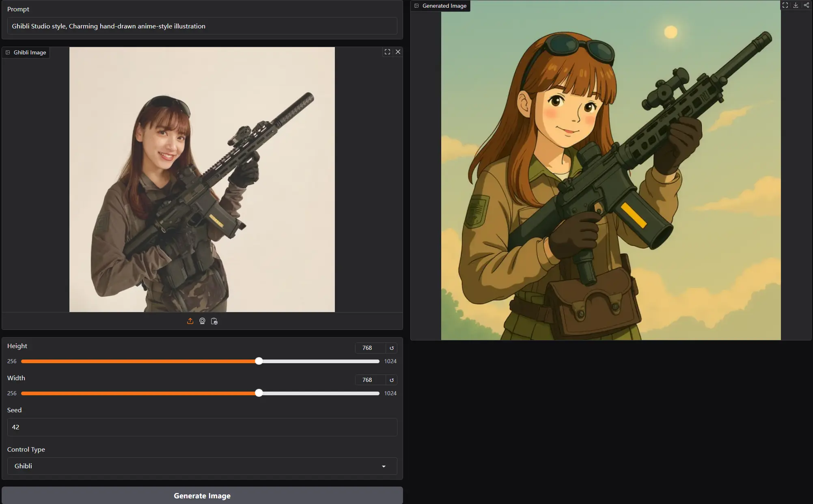The image size is (813, 504).
Task: Click the Control Type dropdown arrow
Action: click(x=384, y=466)
